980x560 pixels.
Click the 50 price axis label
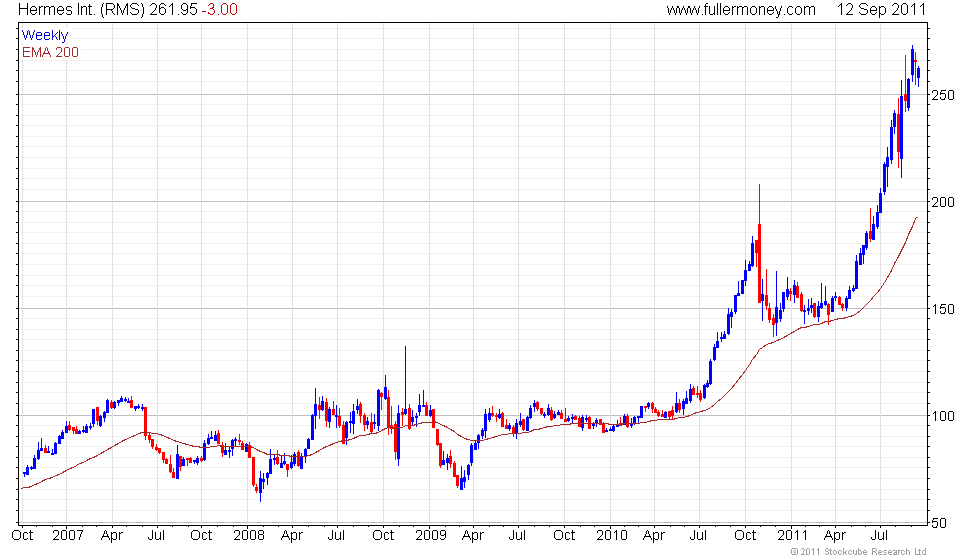[939, 523]
